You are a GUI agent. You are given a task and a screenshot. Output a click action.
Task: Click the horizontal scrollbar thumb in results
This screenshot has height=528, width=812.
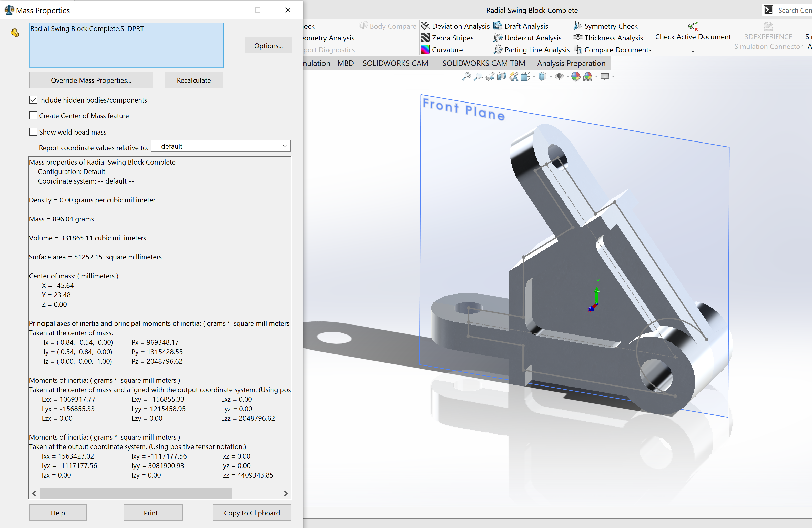(x=136, y=493)
